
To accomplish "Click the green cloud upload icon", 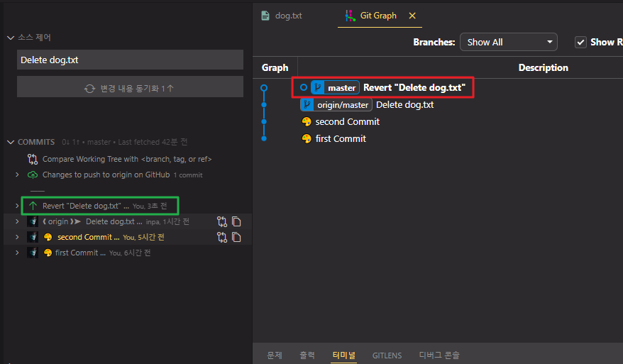I will click(x=33, y=175).
